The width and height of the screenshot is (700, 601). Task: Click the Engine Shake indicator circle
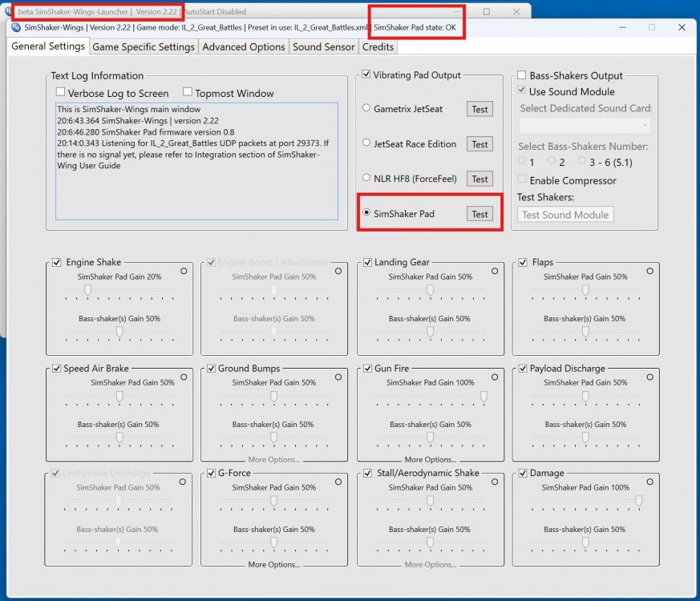click(x=184, y=272)
